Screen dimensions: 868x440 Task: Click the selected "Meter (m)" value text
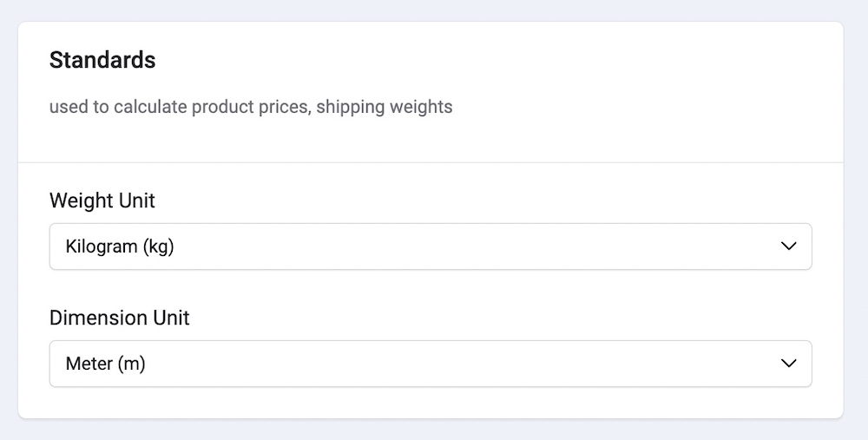click(x=105, y=364)
